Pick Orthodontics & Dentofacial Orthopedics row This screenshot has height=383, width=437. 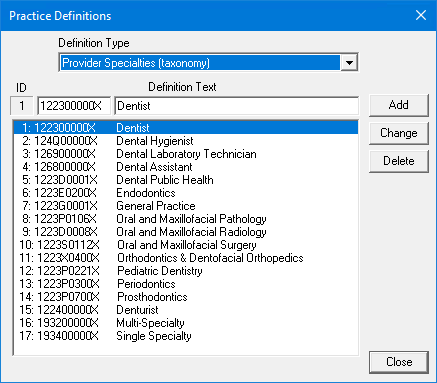pos(186,258)
